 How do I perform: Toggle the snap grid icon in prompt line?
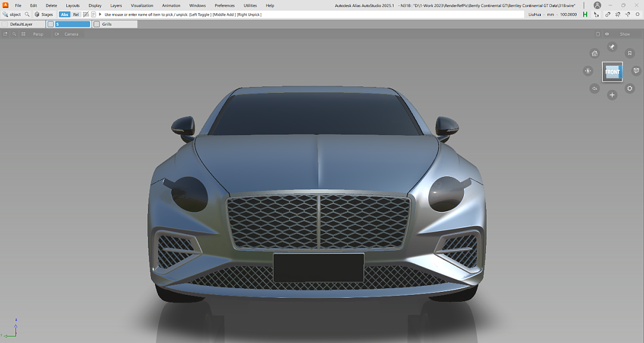(86, 14)
